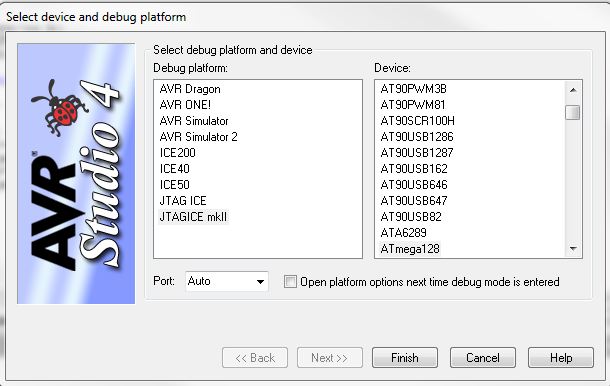The image size is (610, 386).
Task: Choose AVR Simulator in platform list
Action: pyautogui.click(x=194, y=121)
